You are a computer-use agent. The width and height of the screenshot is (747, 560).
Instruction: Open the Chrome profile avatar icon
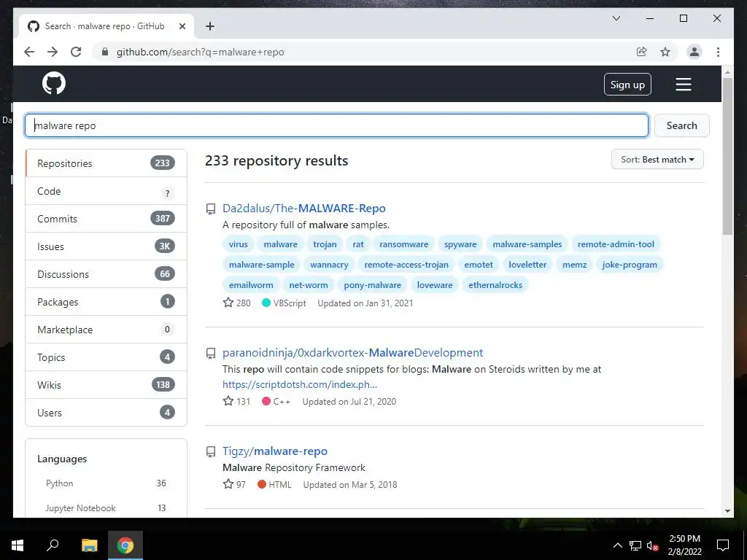694,52
